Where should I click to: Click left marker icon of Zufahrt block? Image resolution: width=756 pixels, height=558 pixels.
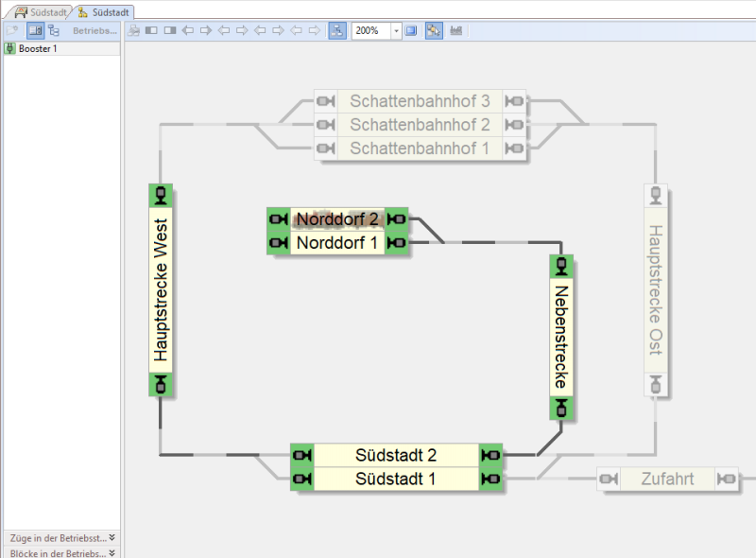(609, 480)
